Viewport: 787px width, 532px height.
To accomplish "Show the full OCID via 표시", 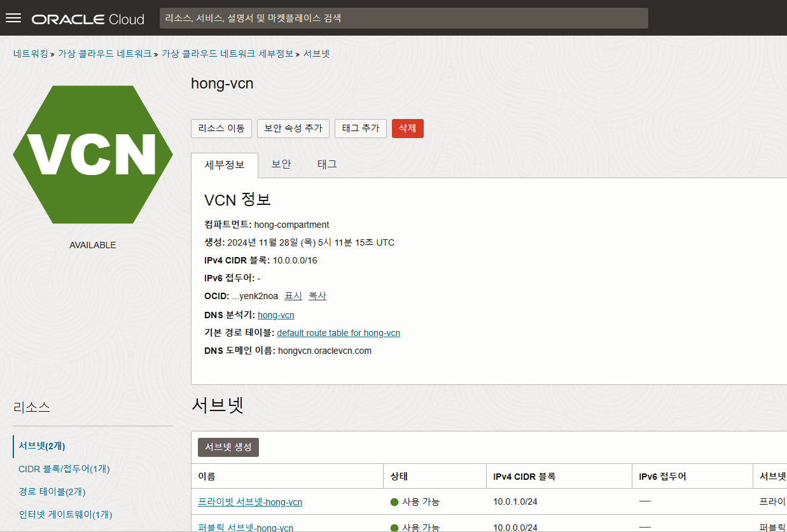I will [293, 296].
